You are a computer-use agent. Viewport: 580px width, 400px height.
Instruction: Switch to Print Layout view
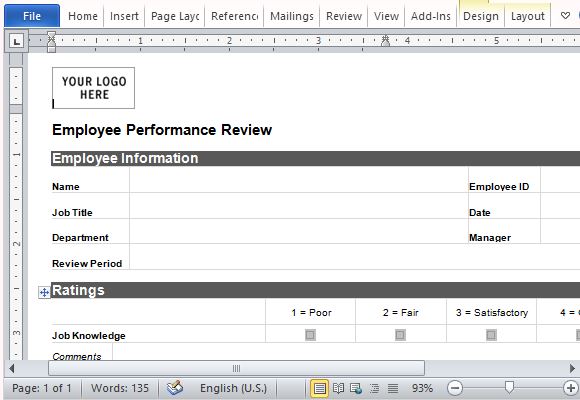(319, 389)
